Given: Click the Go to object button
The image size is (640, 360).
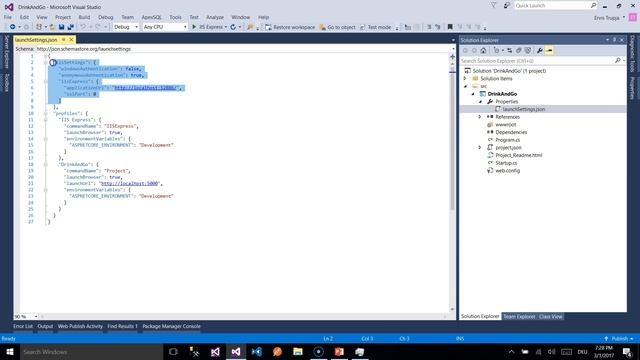Looking at the screenshot, I should (x=337, y=27).
